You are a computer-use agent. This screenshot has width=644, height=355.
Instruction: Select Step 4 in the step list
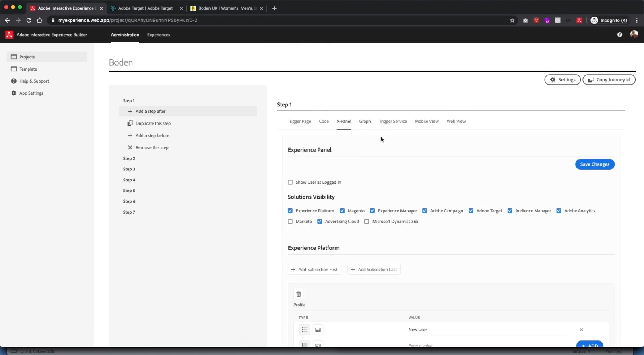pyautogui.click(x=129, y=180)
